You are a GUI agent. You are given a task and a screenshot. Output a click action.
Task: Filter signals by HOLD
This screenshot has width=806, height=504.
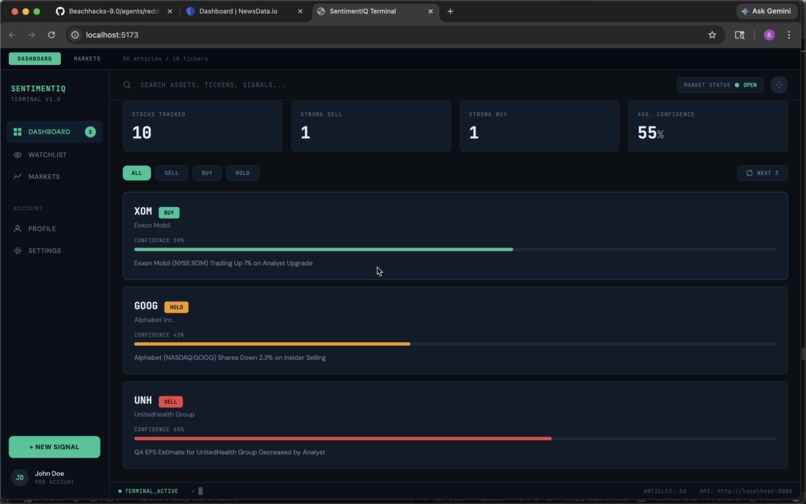pos(243,173)
